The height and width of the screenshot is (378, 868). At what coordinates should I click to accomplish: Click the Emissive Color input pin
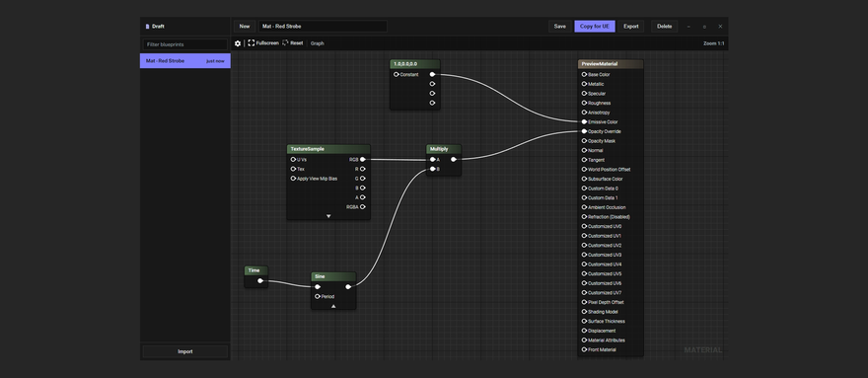click(584, 122)
